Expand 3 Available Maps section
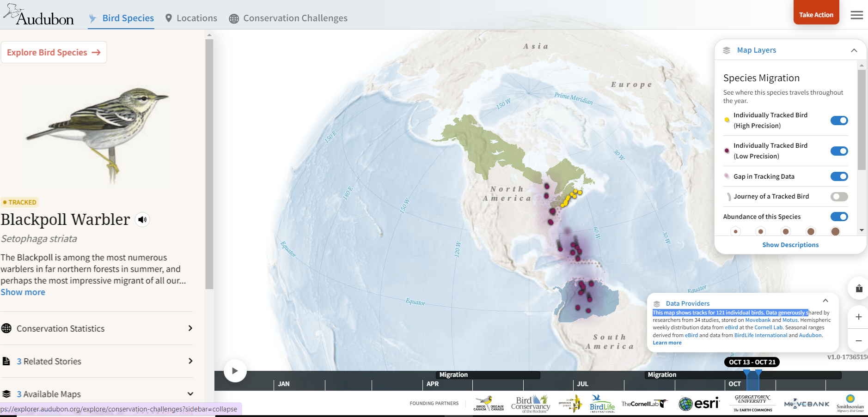 pyautogui.click(x=97, y=394)
